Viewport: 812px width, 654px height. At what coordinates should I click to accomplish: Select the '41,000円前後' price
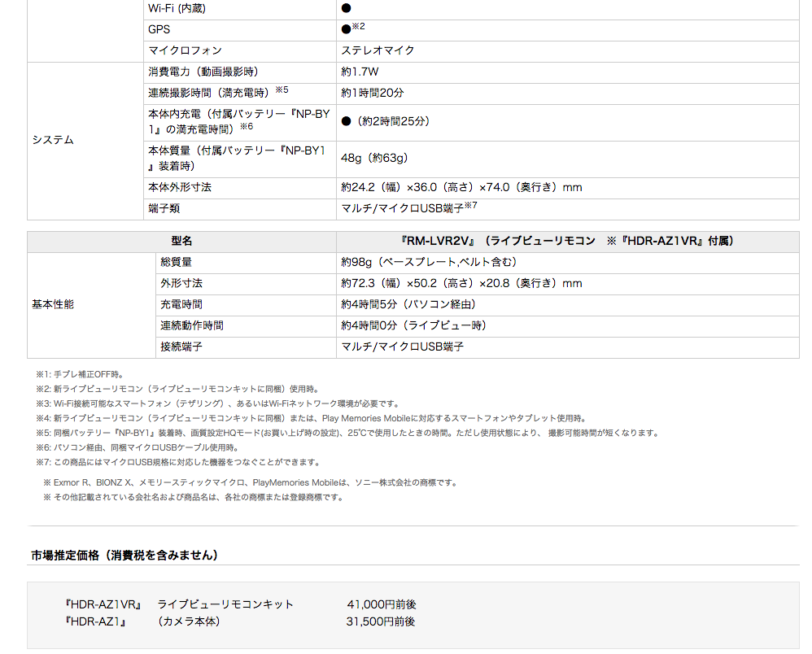coord(382,605)
